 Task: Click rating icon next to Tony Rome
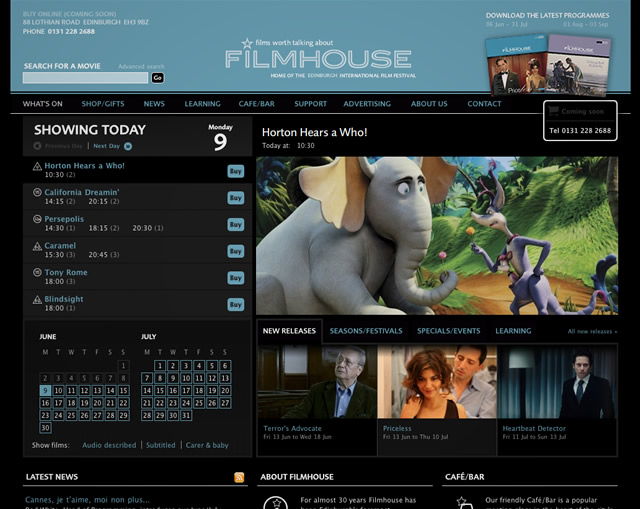[37, 272]
